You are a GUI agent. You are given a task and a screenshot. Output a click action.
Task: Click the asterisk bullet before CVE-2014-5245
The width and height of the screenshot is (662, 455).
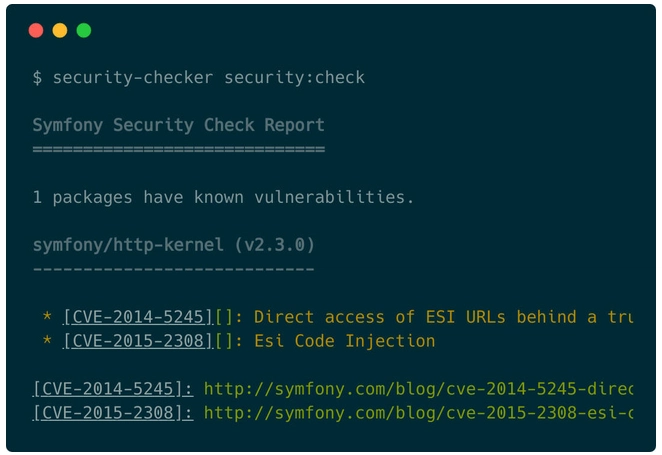click(x=47, y=316)
